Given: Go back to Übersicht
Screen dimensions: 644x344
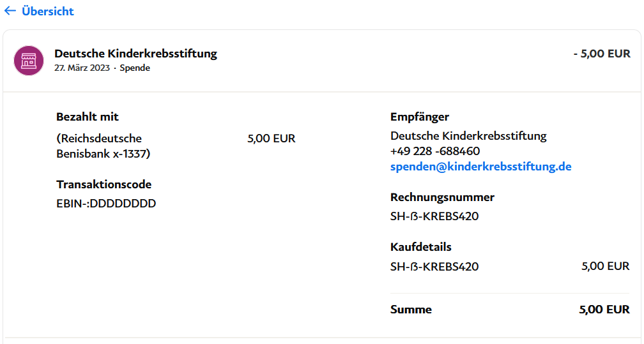Looking at the screenshot, I should [x=47, y=11].
